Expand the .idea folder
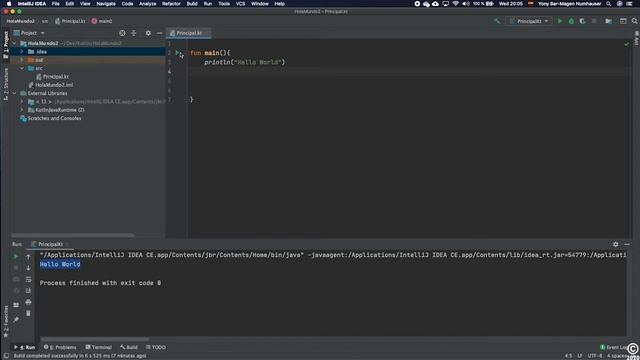Image resolution: width=640 pixels, height=360 pixels. click(22, 52)
